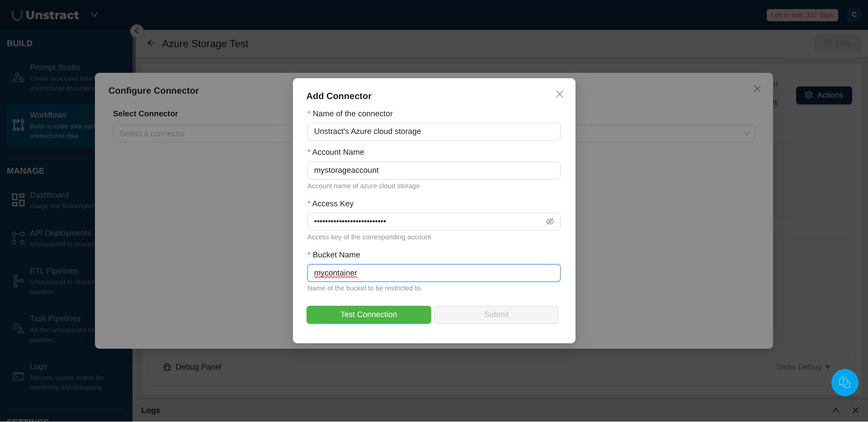The height and width of the screenshot is (422, 868).
Task: Click the Account Name text field
Action: pos(433,171)
